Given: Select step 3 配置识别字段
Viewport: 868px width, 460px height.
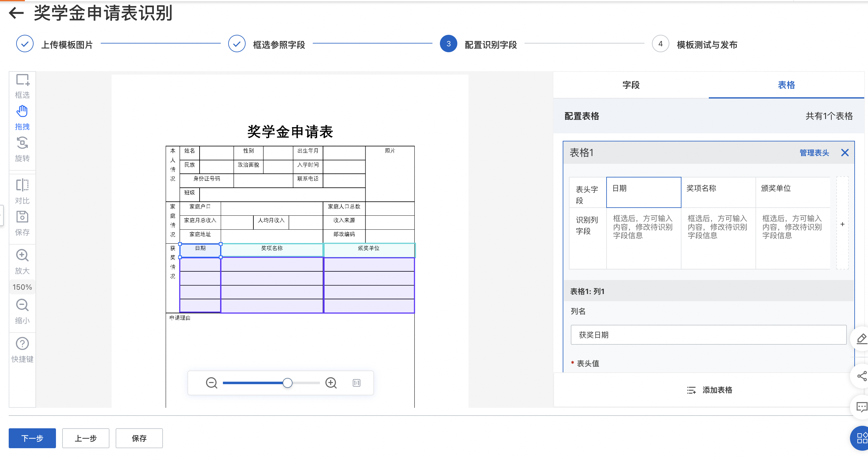Looking at the screenshot, I should 478,44.
